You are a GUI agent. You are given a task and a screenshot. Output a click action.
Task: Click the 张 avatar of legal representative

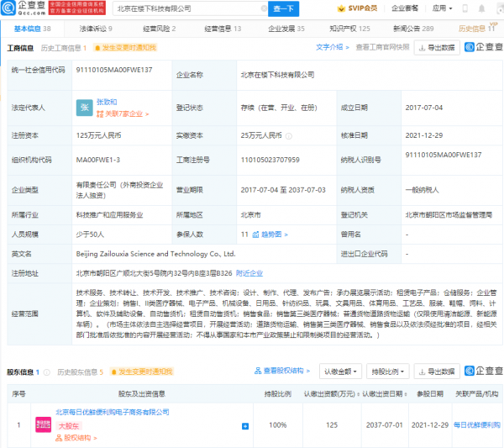[85, 108]
